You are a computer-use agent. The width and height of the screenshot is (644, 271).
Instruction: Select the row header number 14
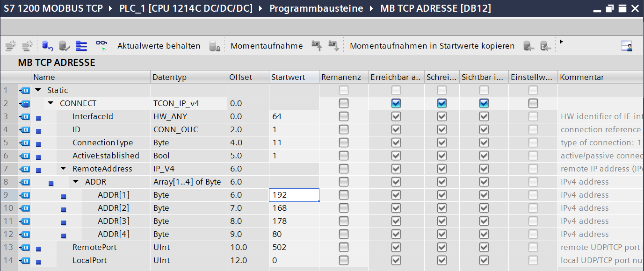coord(9,260)
